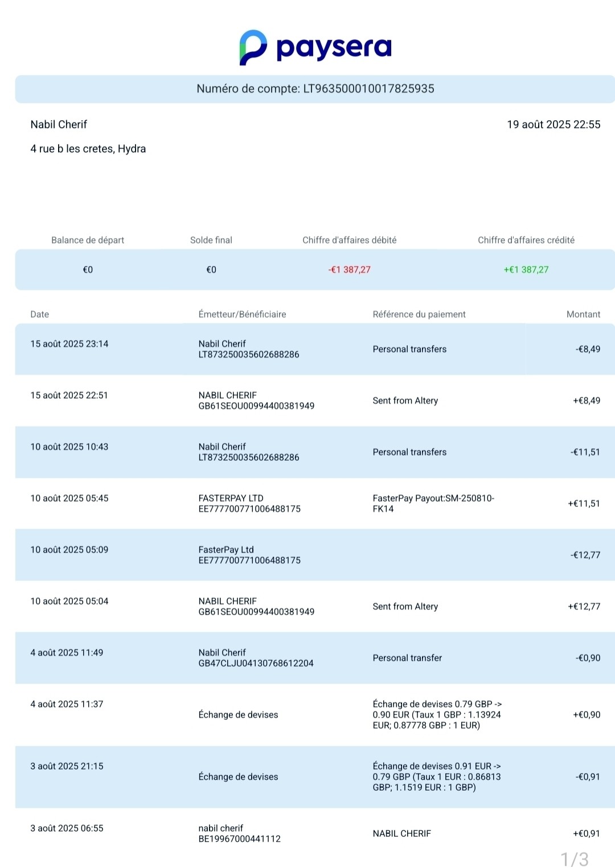Click the 1/3 page indicator

(575, 858)
